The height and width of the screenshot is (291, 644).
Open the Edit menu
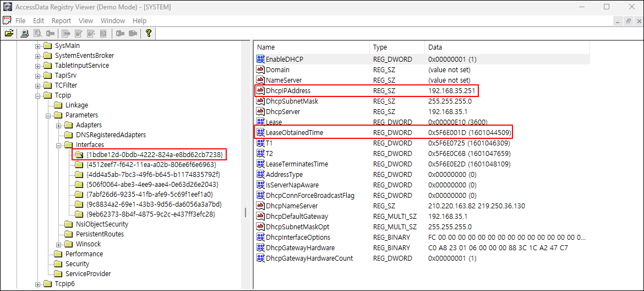(39, 20)
